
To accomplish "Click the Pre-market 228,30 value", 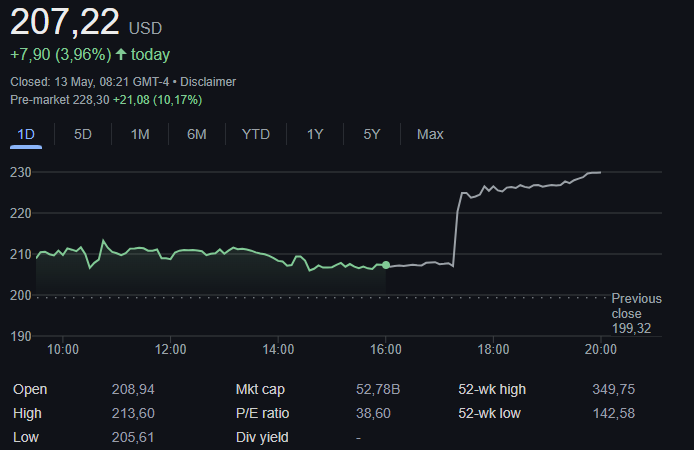I will [59, 100].
